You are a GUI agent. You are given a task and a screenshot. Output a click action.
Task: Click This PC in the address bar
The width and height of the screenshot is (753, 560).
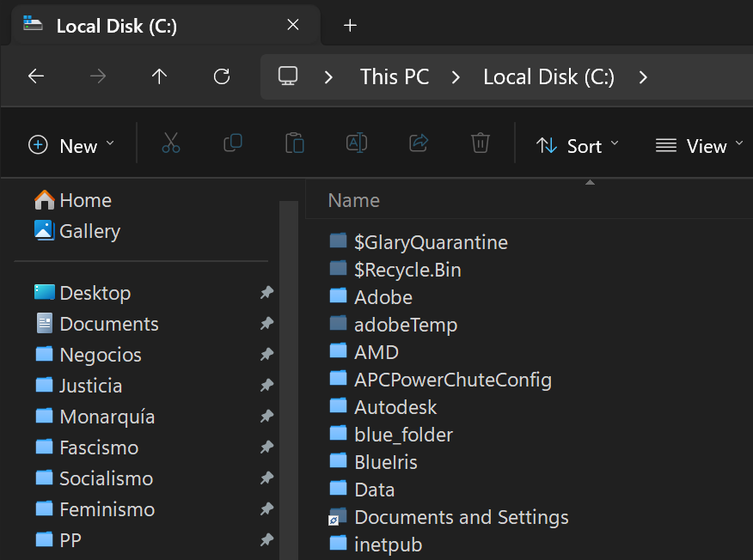click(x=395, y=76)
